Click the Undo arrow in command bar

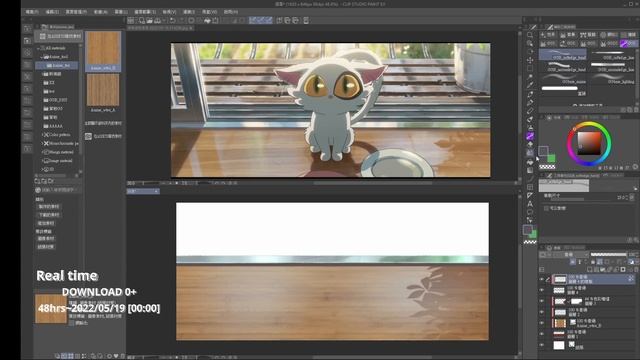click(x=173, y=20)
